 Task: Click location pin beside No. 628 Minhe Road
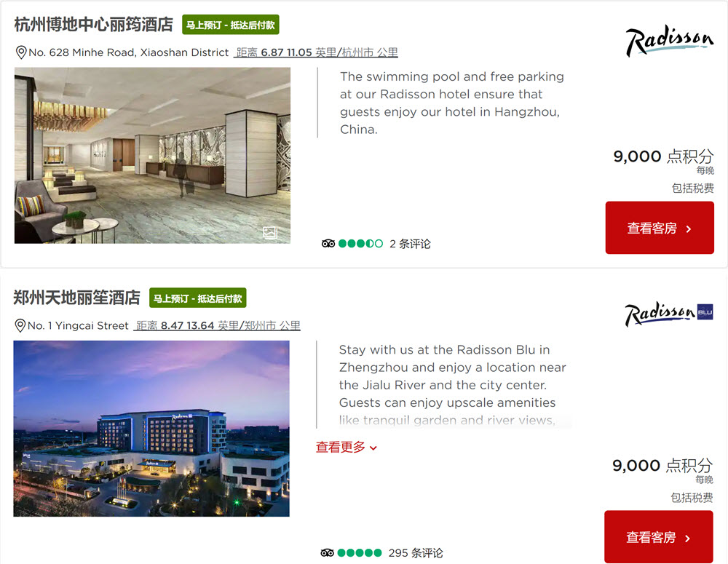[x=21, y=52]
